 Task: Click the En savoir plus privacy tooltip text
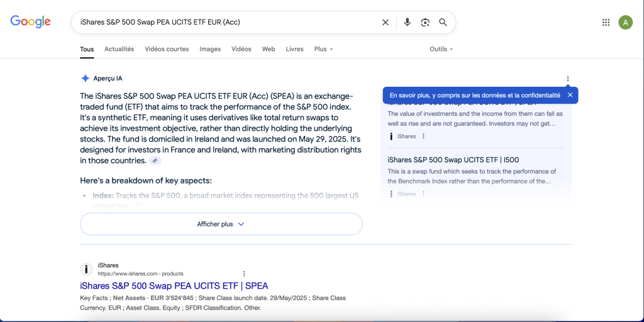475,95
